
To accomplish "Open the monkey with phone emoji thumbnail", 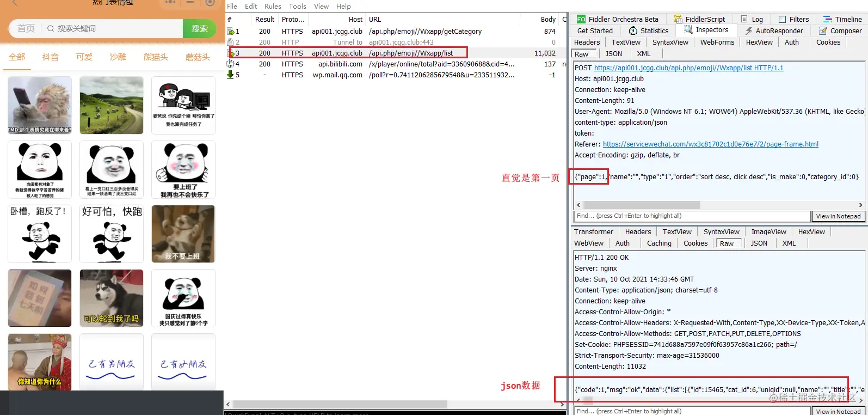I will point(40,105).
